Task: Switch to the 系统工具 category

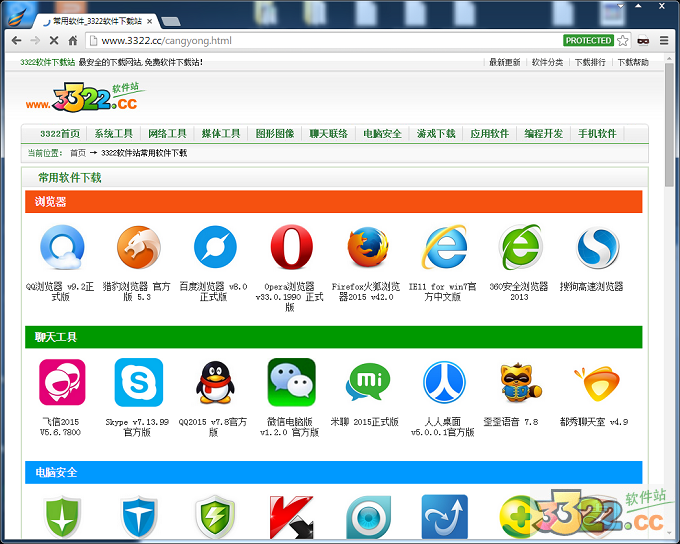Action: (114, 134)
